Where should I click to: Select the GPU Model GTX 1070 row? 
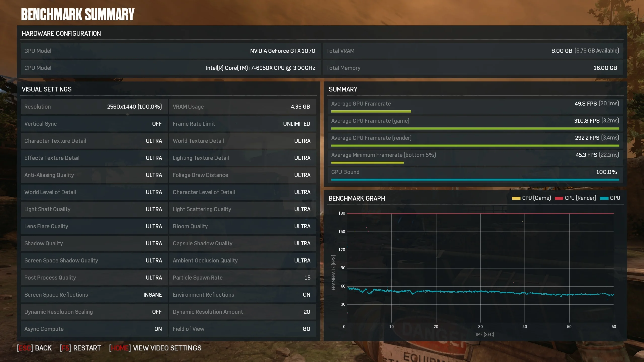click(171, 51)
